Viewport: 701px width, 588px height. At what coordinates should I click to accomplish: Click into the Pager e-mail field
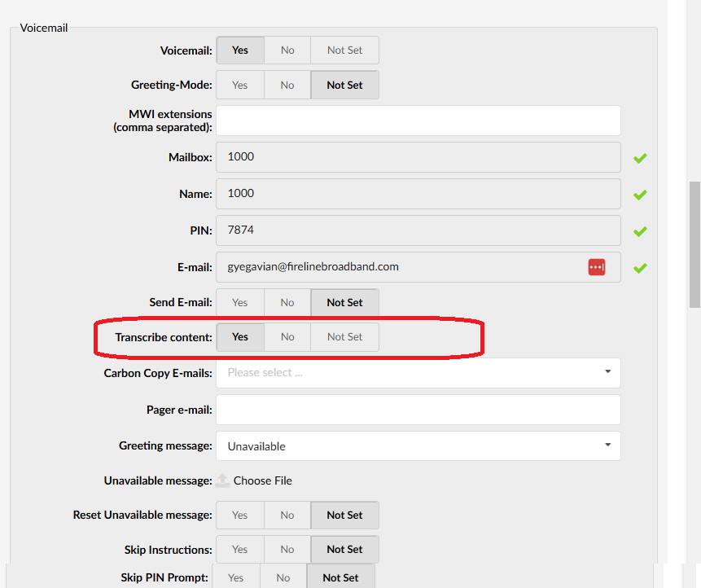pyautogui.click(x=418, y=410)
